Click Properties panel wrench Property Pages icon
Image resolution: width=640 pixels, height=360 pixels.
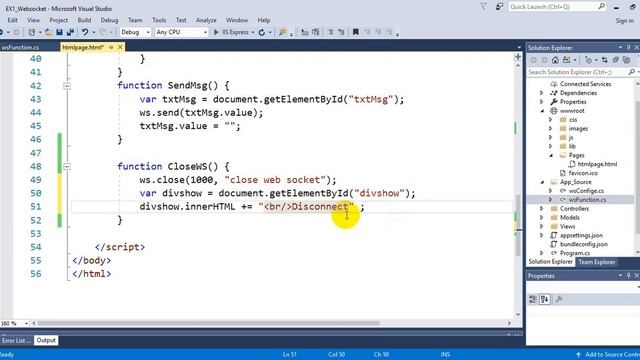coord(559,300)
